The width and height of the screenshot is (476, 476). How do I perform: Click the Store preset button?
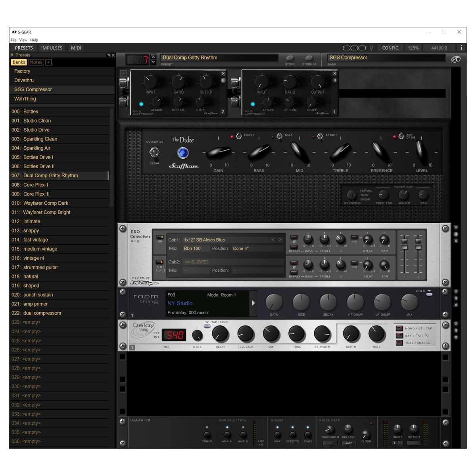[290, 58]
